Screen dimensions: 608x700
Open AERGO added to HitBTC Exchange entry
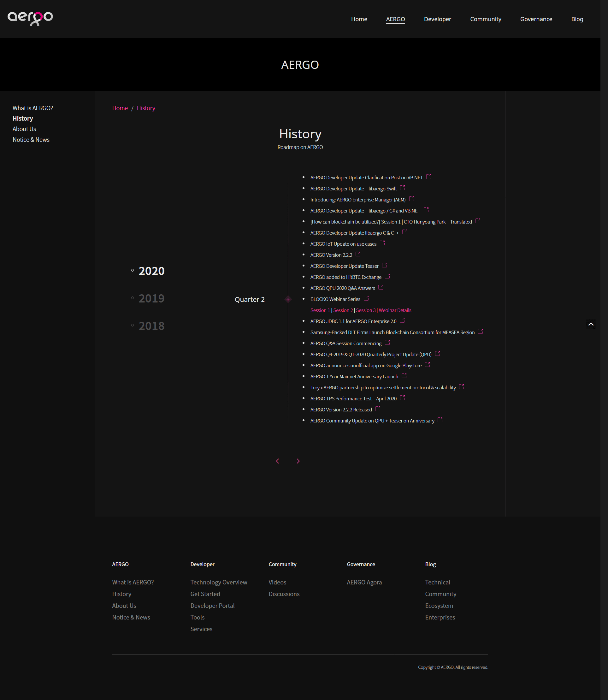(346, 277)
